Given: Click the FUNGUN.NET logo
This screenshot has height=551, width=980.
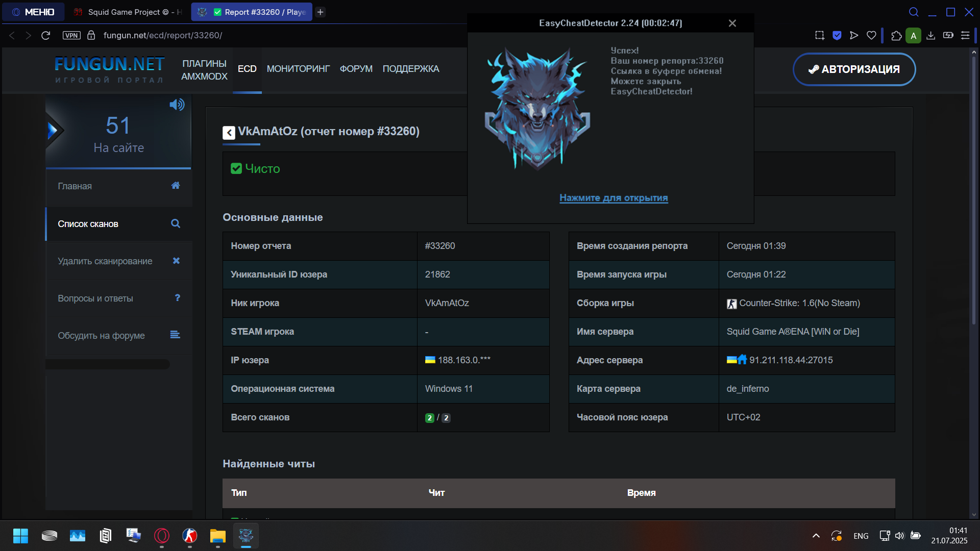Looking at the screenshot, I should 109,69.
